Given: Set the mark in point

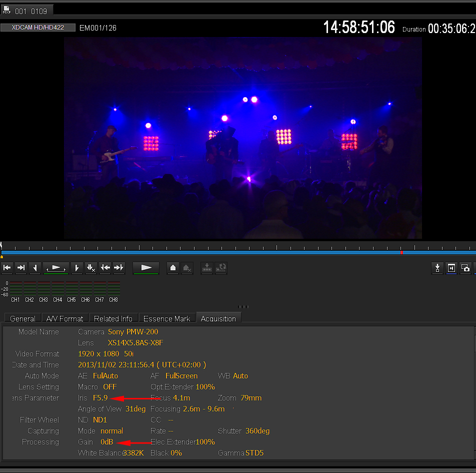Looking at the screenshot, I should point(35,268).
